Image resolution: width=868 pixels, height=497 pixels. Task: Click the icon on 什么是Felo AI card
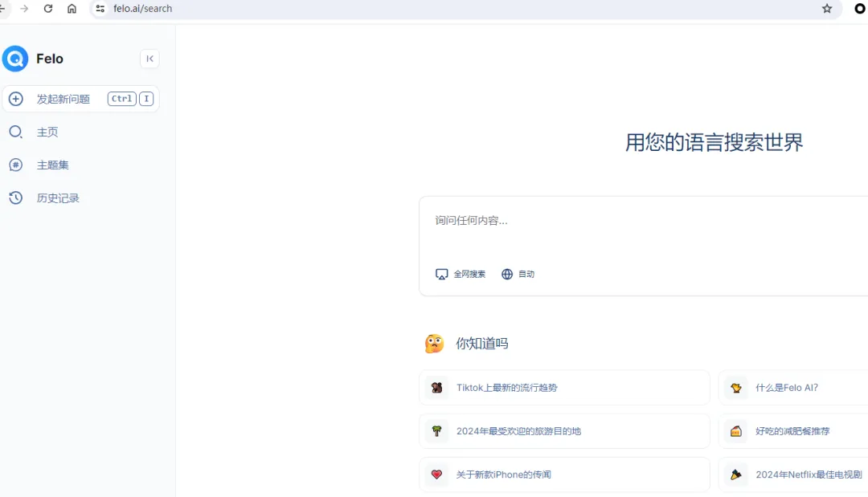click(736, 388)
